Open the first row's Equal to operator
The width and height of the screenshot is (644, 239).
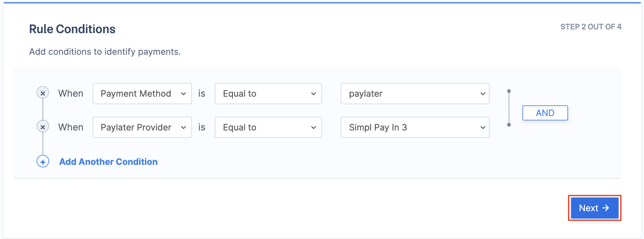click(268, 94)
